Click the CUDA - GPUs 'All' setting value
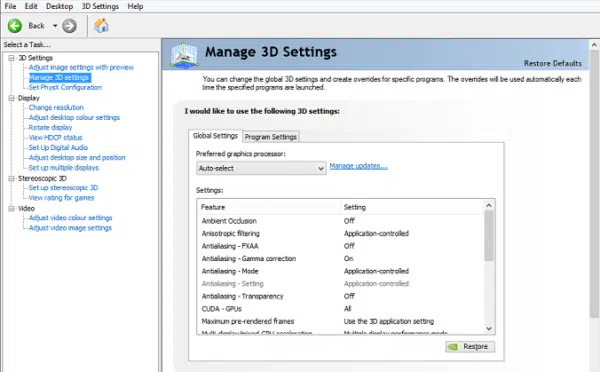The image size is (600, 372). click(347, 309)
